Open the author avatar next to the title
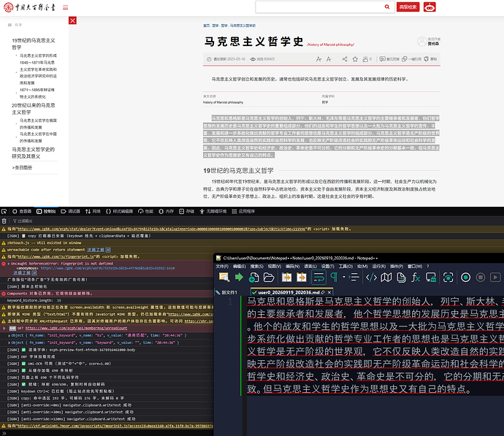This screenshot has width=504, height=436. [x=421, y=42]
